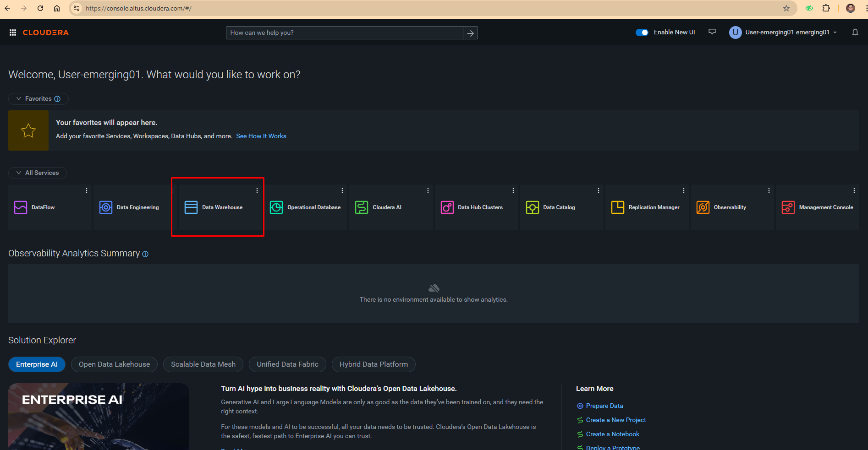
Task: Open Data Catalog tile options menu
Action: coord(599,190)
